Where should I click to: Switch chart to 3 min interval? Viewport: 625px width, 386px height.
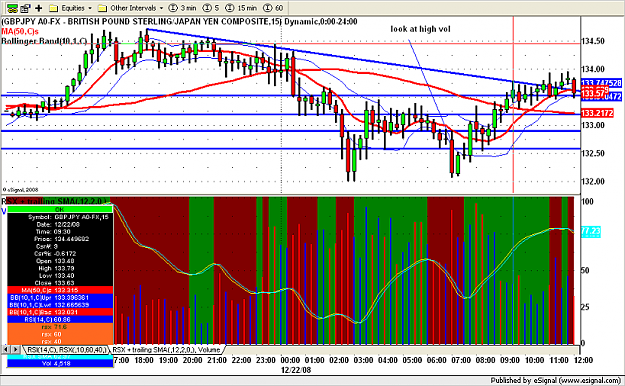[182, 8]
